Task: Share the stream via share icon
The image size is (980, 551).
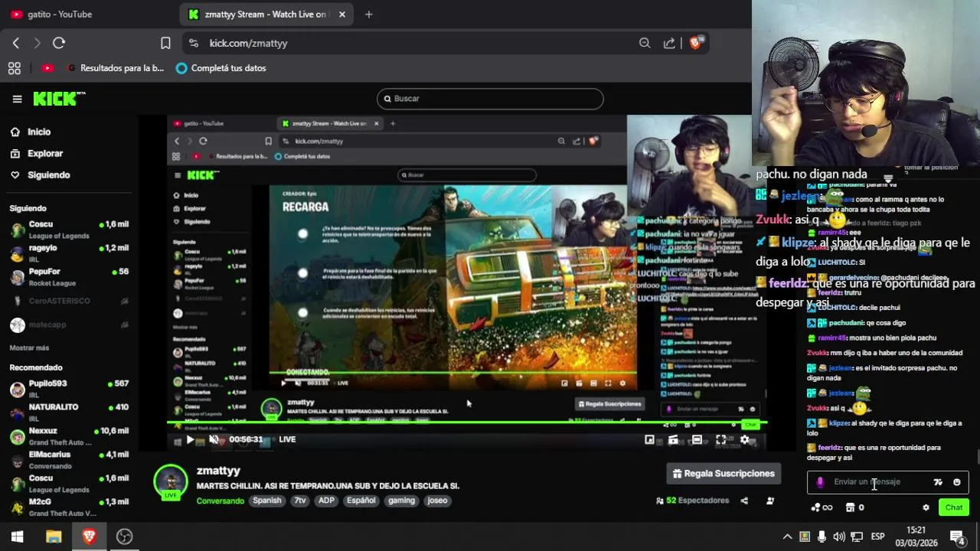Action: 744,500
